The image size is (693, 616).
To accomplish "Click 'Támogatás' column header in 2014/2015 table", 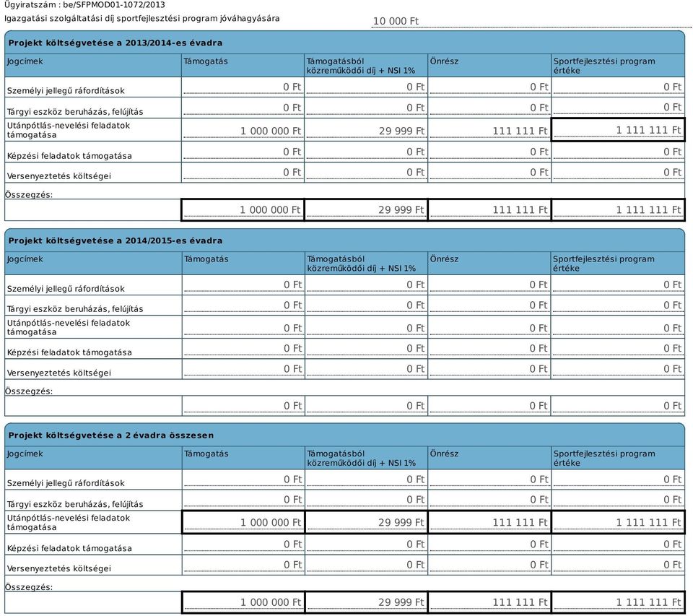I will [x=206, y=259].
